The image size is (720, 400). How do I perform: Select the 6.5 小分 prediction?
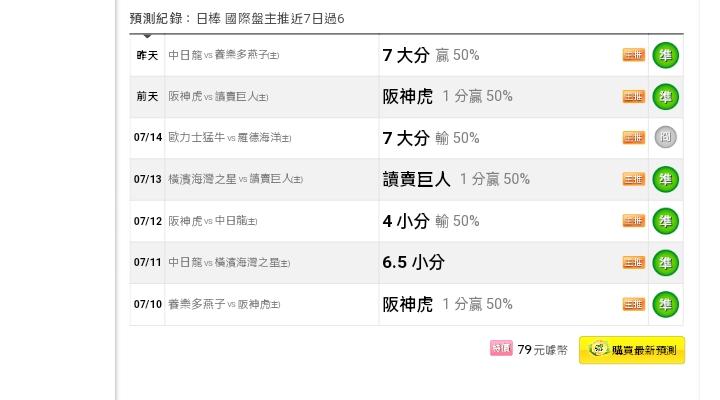(413, 263)
